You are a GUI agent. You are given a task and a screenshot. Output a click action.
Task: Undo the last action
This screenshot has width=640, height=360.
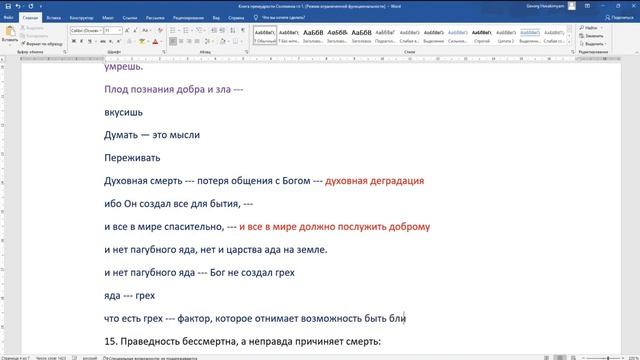tap(18, 6)
